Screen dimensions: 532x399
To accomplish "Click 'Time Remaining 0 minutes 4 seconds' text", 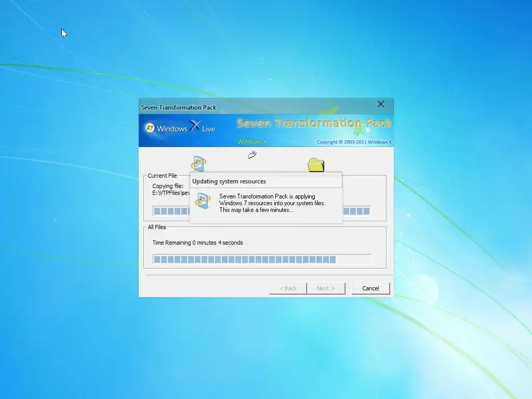I will (197, 243).
